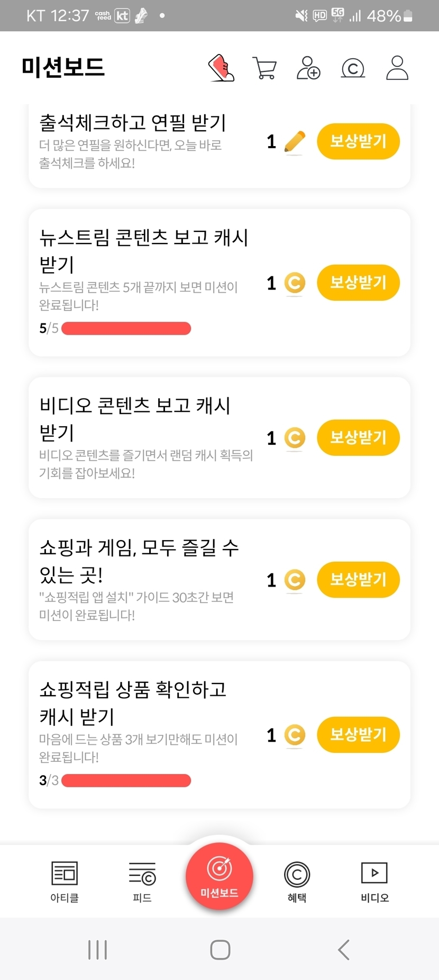Tap the coin icon on 쇼핑적립 상품 card
The width and height of the screenshot is (439, 980).
click(295, 735)
